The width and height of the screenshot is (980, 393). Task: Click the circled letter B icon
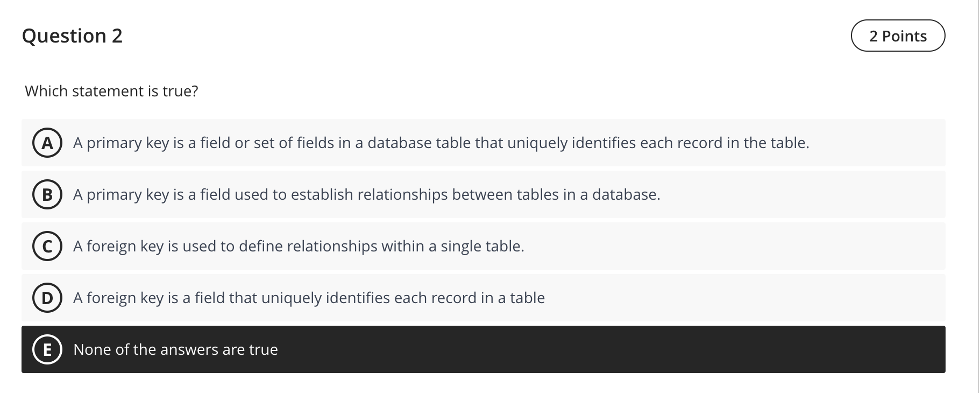[47, 195]
